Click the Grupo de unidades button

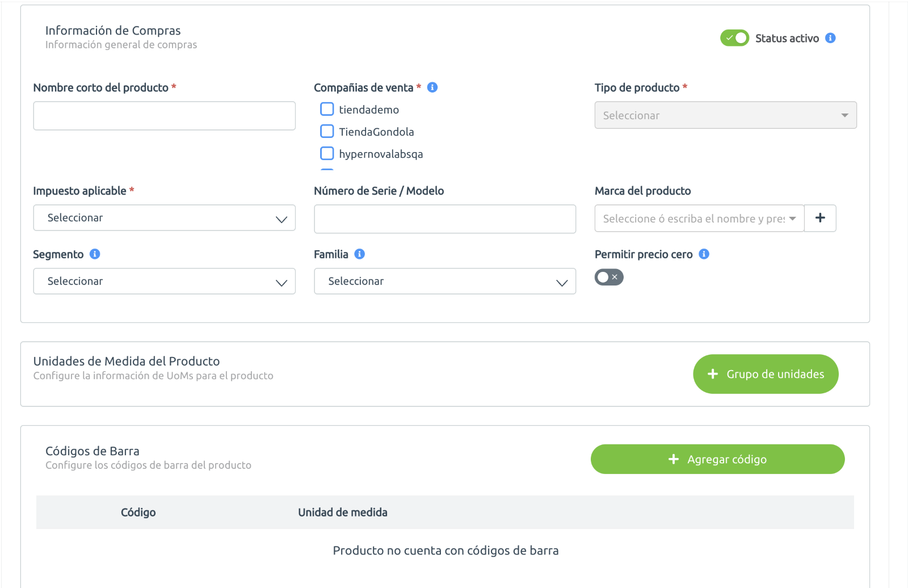coord(766,374)
